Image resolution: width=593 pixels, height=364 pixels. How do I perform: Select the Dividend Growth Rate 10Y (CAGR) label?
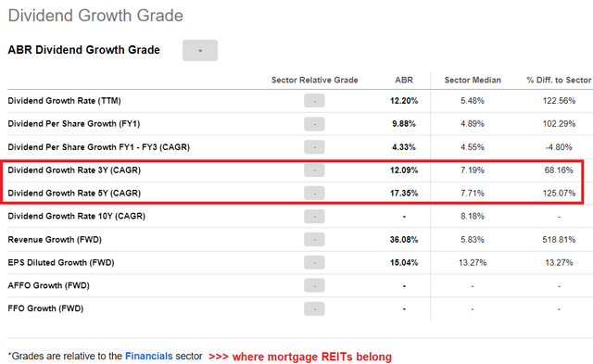[76, 216]
